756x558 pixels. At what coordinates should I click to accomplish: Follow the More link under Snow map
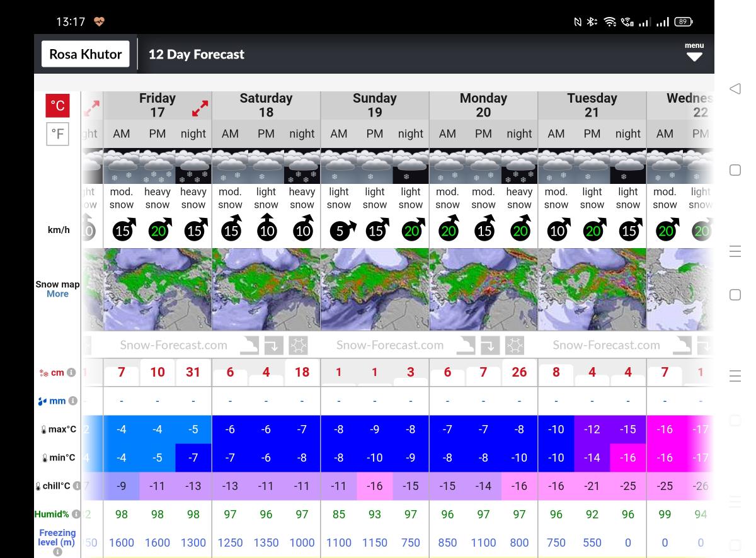pyautogui.click(x=57, y=294)
